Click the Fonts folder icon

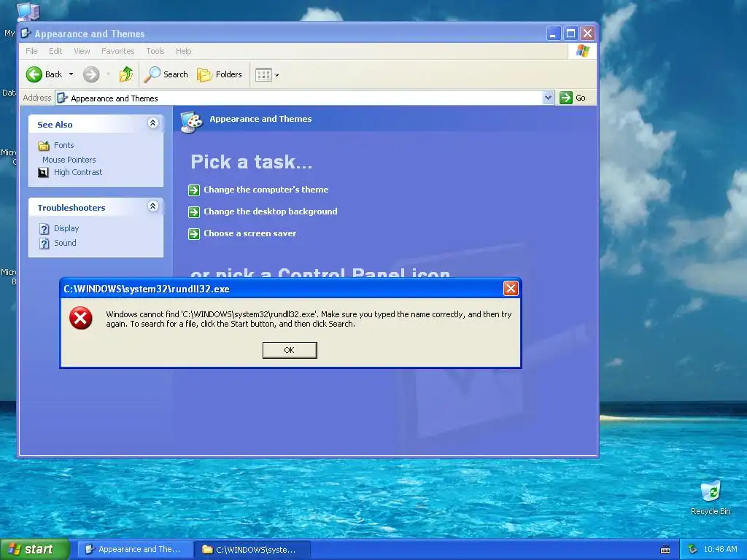coord(43,146)
